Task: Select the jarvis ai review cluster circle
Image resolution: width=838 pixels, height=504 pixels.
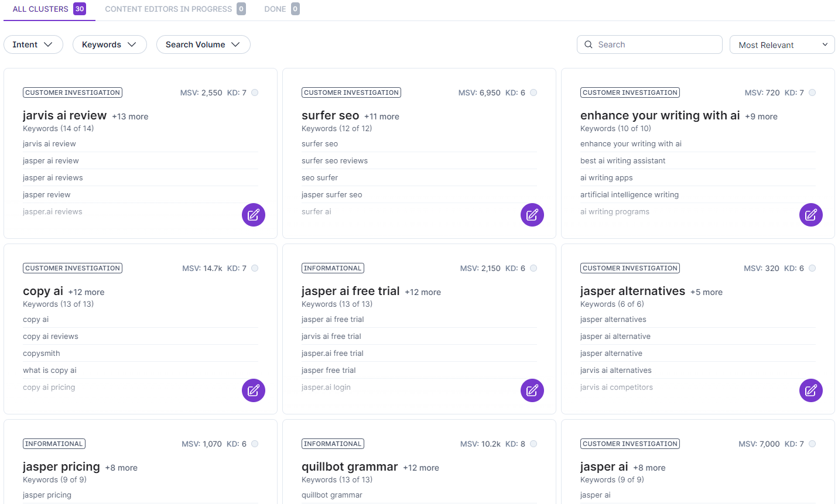Action: click(x=255, y=92)
